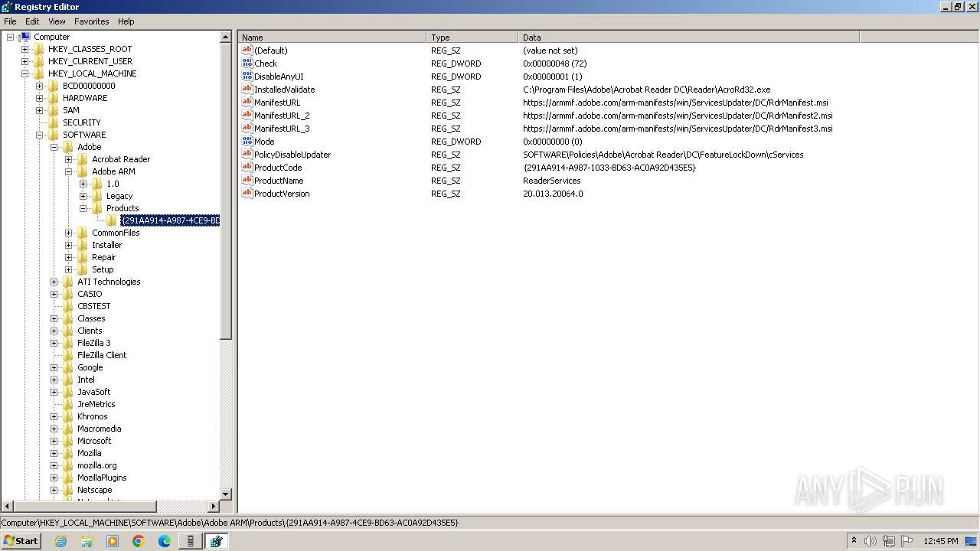Open Windows Explorer from the taskbar

[x=87, y=541]
